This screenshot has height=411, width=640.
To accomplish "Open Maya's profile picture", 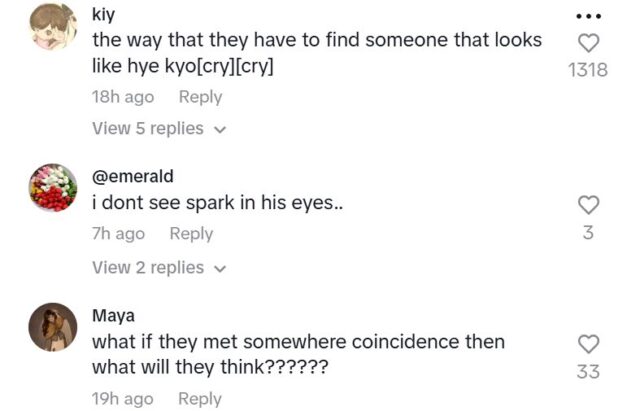I will tap(53, 326).
